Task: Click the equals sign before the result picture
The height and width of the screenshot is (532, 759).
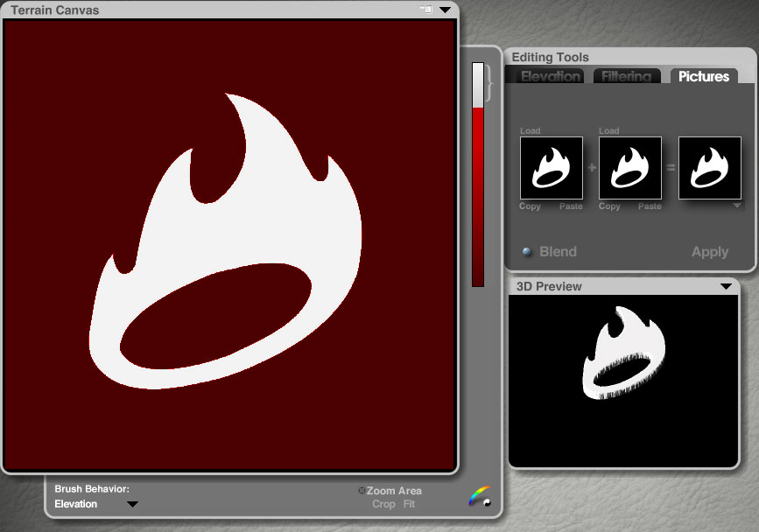Action: pos(671,168)
